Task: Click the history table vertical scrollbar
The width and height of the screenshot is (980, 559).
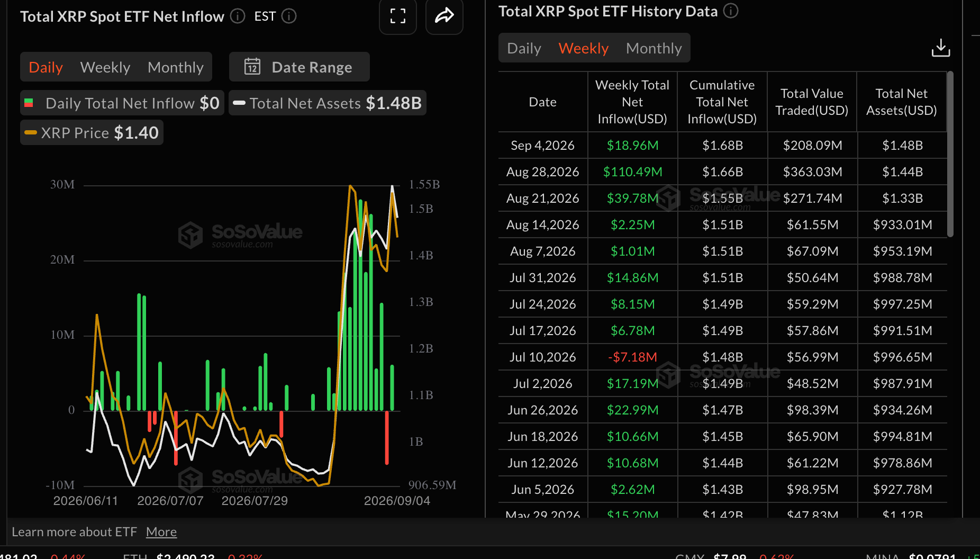Action: point(950,154)
